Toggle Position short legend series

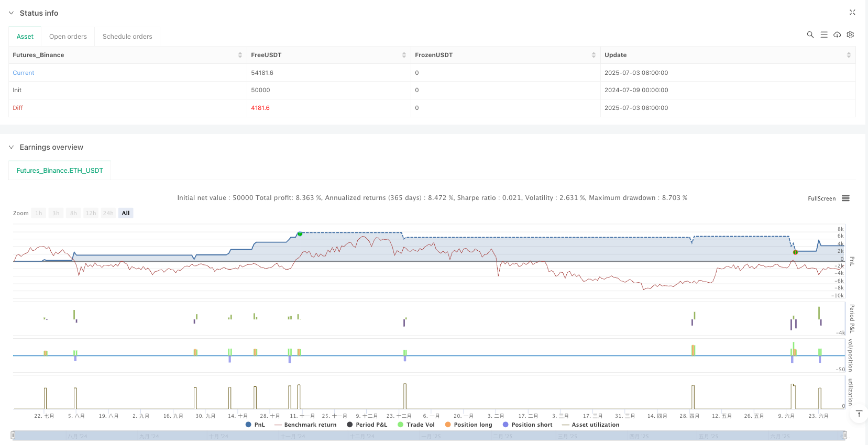(527, 425)
